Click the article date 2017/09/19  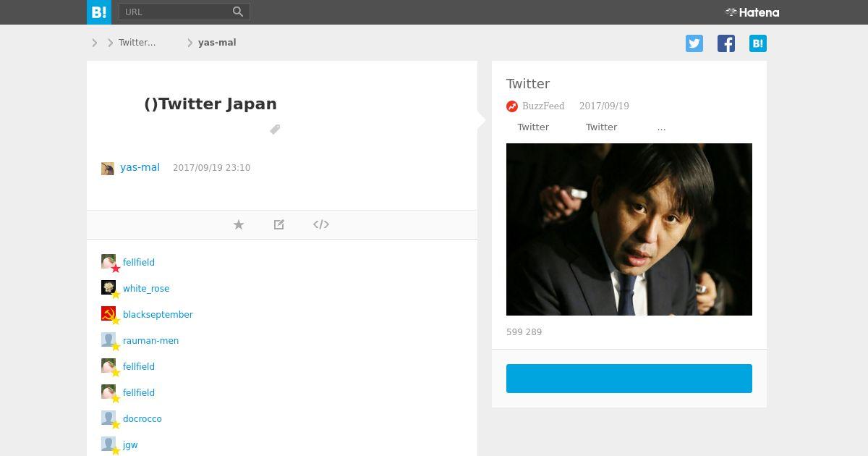coord(604,106)
